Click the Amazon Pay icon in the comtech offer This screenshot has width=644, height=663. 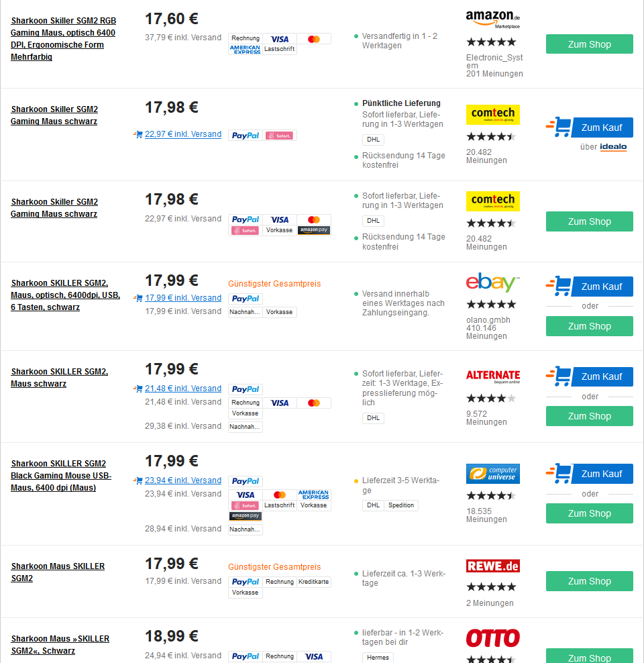pos(314,230)
